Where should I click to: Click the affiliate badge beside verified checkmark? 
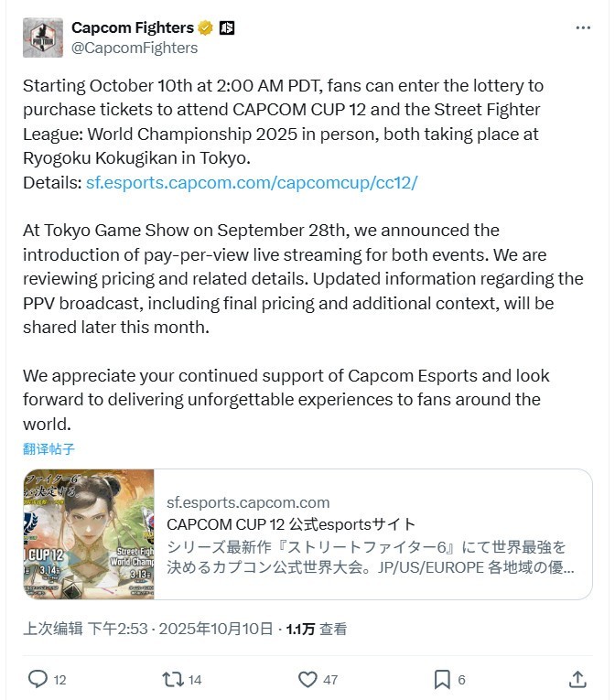point(227,27)
